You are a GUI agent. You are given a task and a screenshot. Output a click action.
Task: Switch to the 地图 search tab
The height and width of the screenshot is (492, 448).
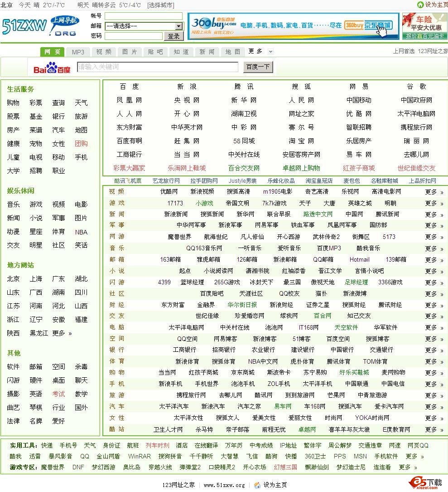point(233,52)
